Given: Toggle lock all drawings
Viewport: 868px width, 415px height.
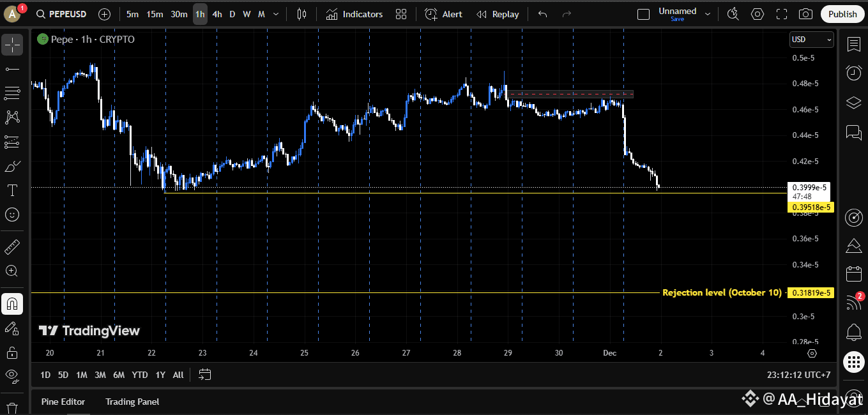Looking at the screenshot, I should pyautogui.click(x=12, y=352).
